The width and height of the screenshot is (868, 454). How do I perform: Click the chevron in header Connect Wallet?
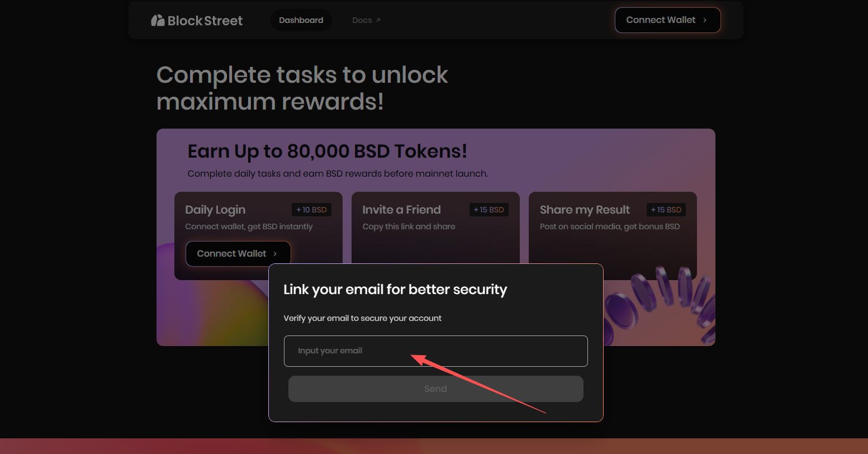(x=705, y=20)
